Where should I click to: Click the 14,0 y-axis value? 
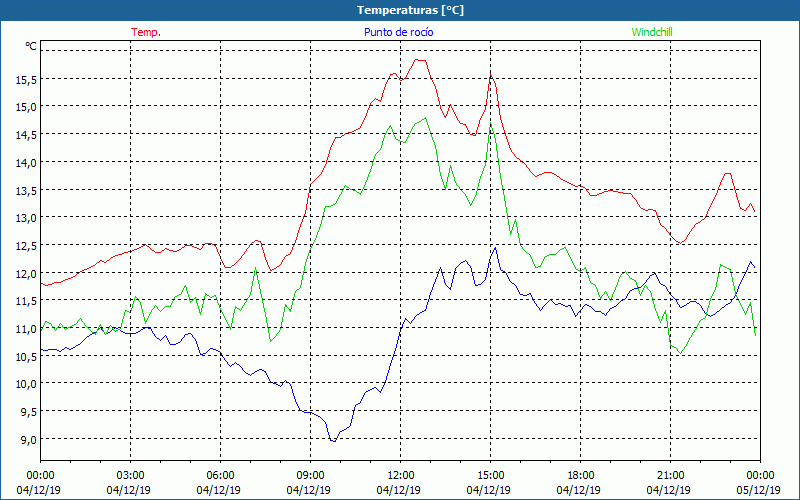[x=24, y=162]
